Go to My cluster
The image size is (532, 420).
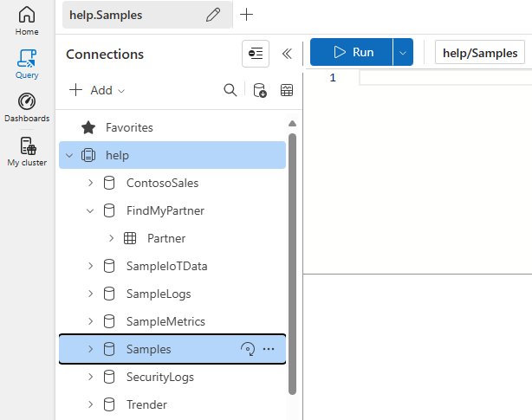pyautogui.click(x=27, y=150)
